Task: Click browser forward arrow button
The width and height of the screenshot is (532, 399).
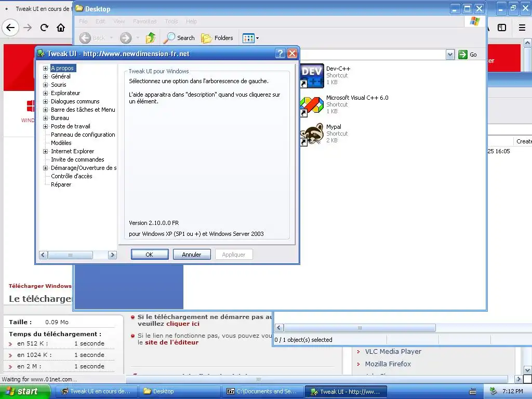Action: click(x=28, y=28)
